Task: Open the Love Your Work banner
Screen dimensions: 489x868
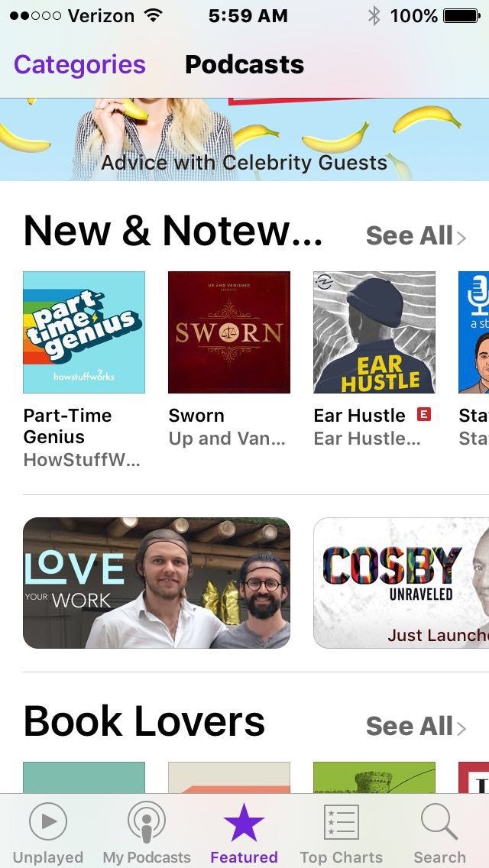Action: click(157, 583)
